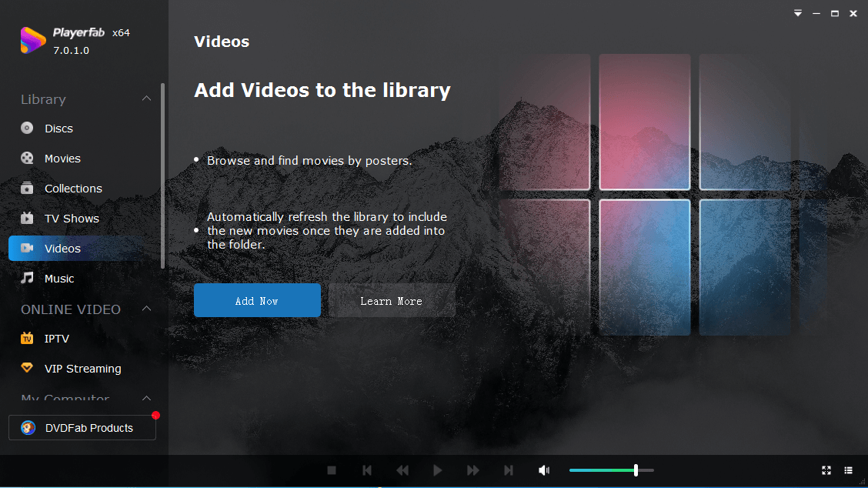Toggle fullscreen mode icon

826,470
